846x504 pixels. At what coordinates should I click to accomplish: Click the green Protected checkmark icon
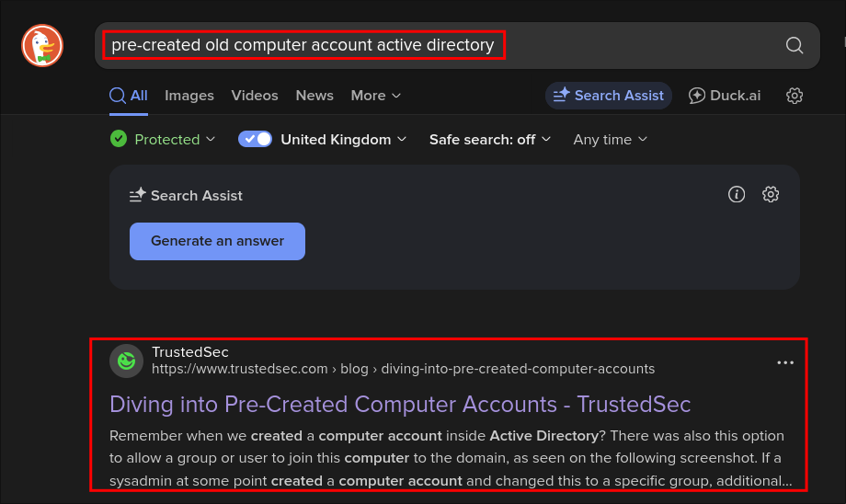point(119,139)
